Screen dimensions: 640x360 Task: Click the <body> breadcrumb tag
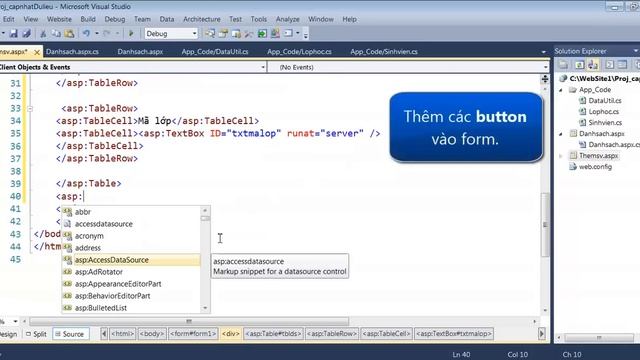[151, 334]
